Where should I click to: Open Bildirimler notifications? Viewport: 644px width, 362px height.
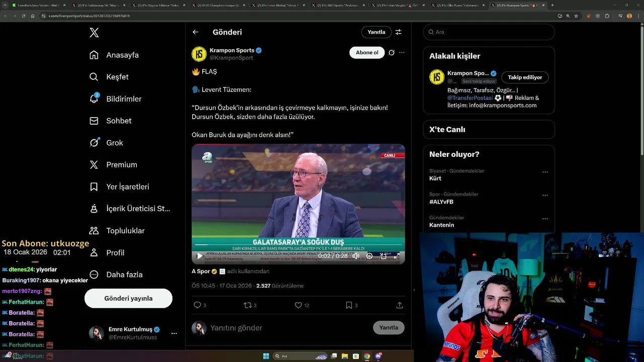(x=116, y=99)
